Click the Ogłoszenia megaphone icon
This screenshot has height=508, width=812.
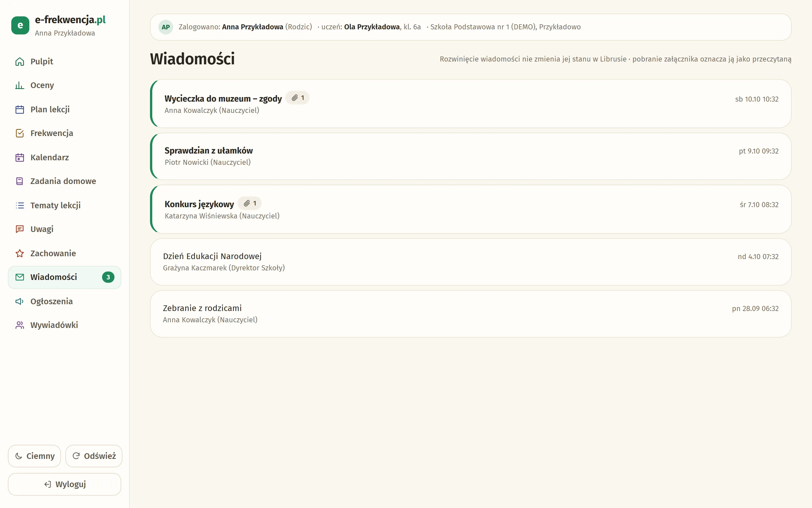[x=20, y=301]
